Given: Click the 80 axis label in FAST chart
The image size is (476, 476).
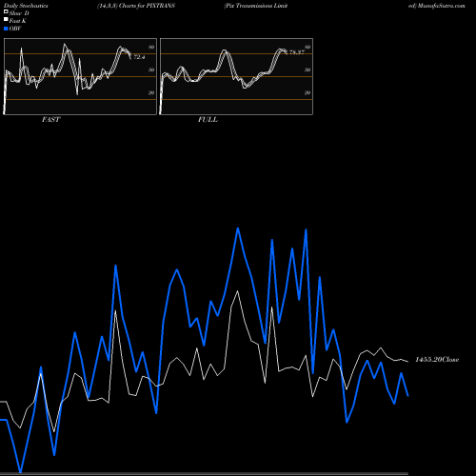Looking at the screenshot, I should coord(151,47).
